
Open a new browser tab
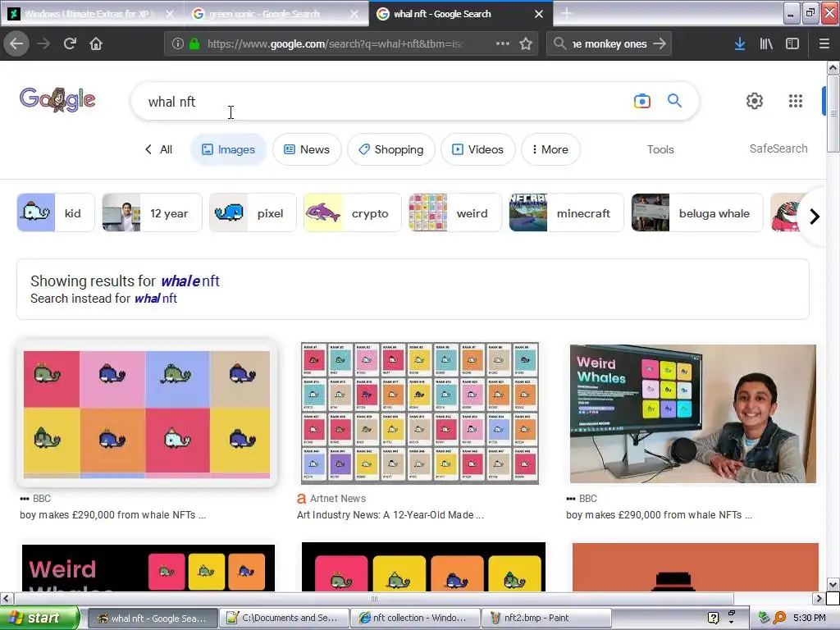pos(566,13)
